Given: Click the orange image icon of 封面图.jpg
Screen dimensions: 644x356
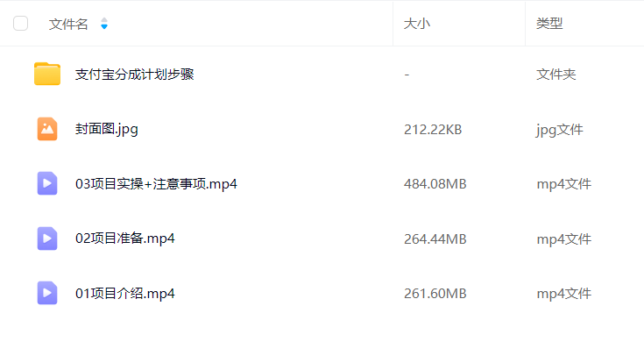Looking at the screenshot, I should pos(47,129).
